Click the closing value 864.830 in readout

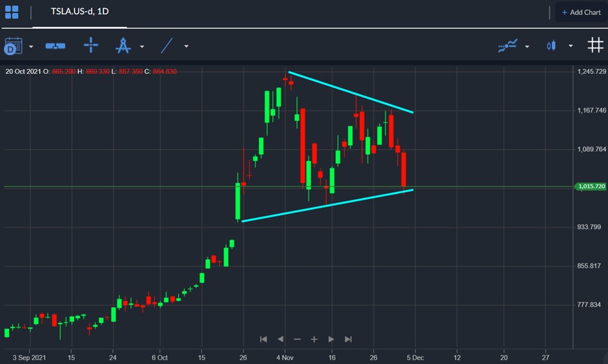click(x=165, y=71)
